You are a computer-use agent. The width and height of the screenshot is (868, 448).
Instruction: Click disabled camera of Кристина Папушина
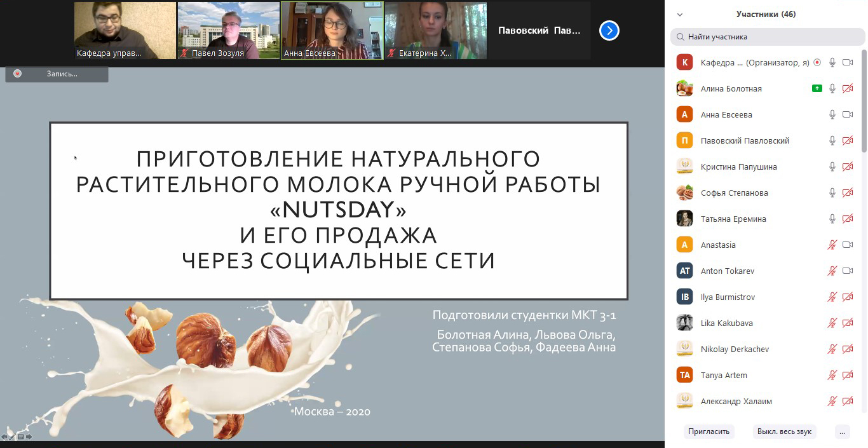click(x=847, y=166)
